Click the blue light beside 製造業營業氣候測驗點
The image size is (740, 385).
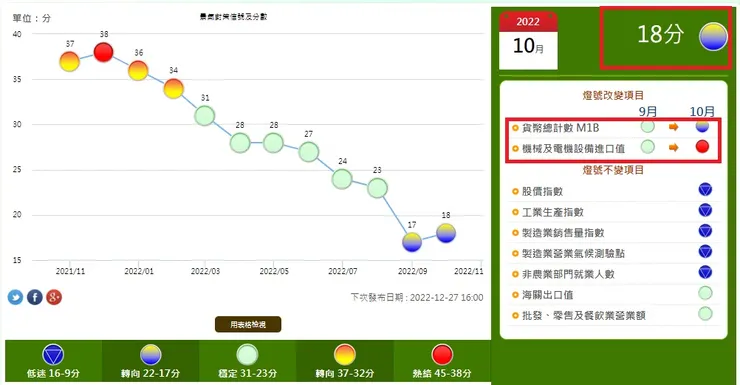(705, 252)
